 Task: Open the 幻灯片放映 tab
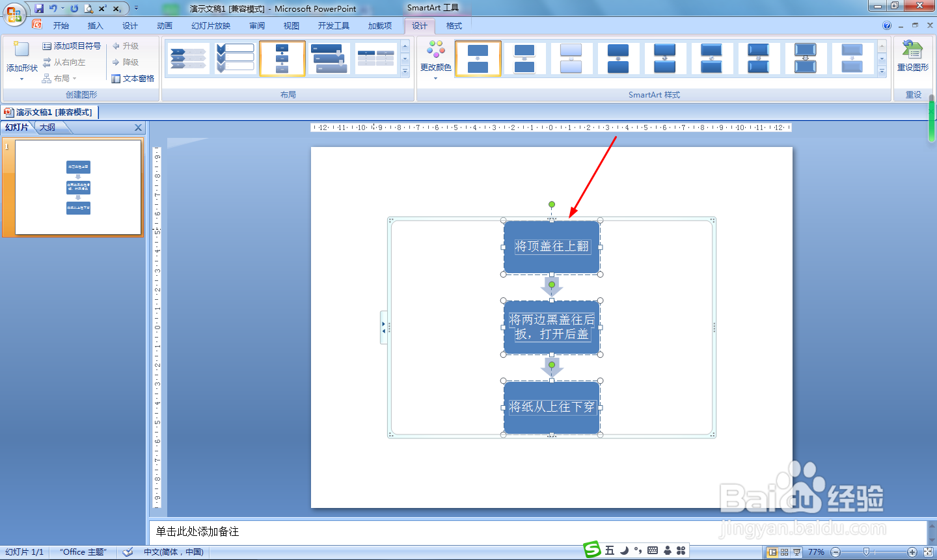(211, 25)
